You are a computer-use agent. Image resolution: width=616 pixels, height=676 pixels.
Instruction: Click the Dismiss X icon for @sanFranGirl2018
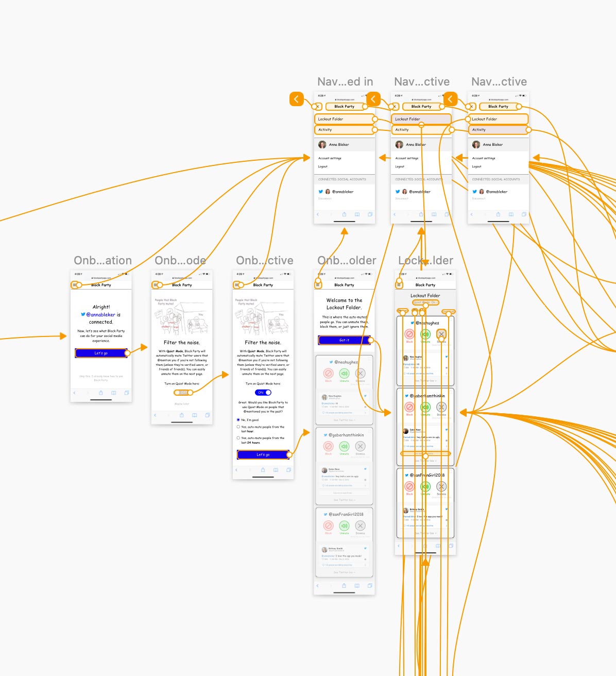tap(441, 486)
